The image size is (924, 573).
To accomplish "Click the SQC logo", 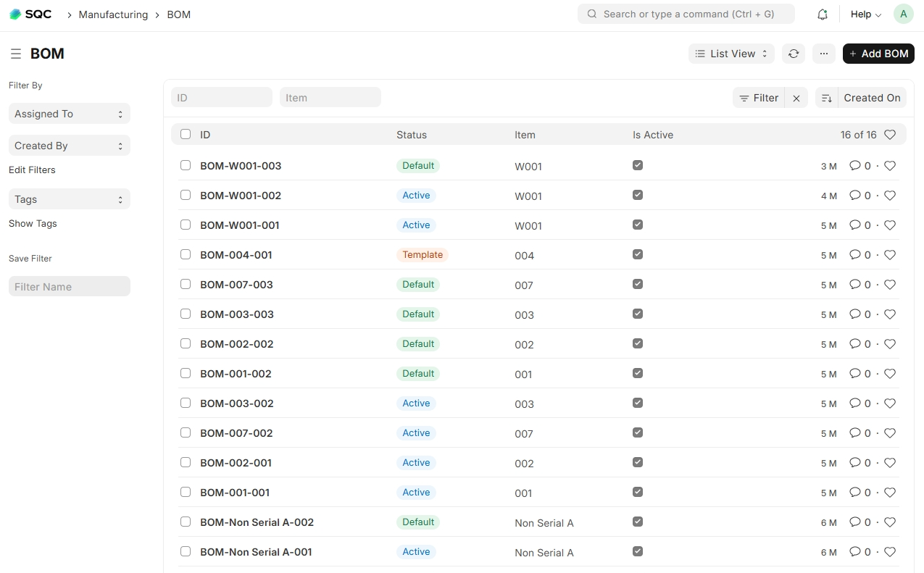I will [30, 14].
